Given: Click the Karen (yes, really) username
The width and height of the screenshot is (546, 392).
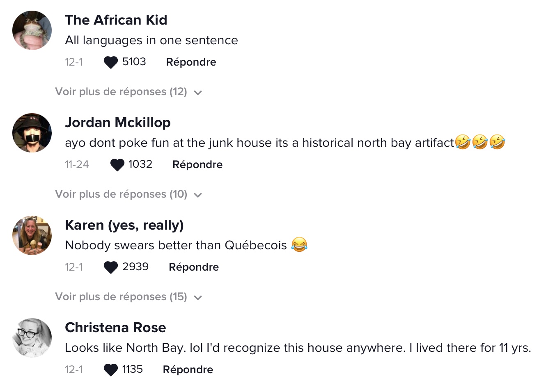Looking at the screenshot, I should 124,225.
